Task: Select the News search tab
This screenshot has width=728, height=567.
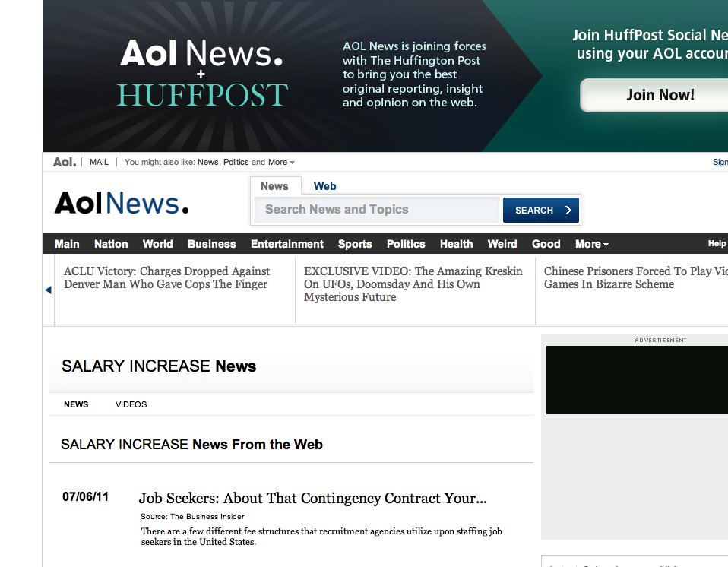Action: (274, 186)
